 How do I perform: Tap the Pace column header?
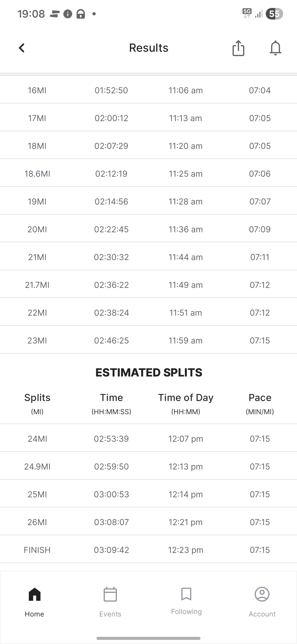click(x=260, y=398)
